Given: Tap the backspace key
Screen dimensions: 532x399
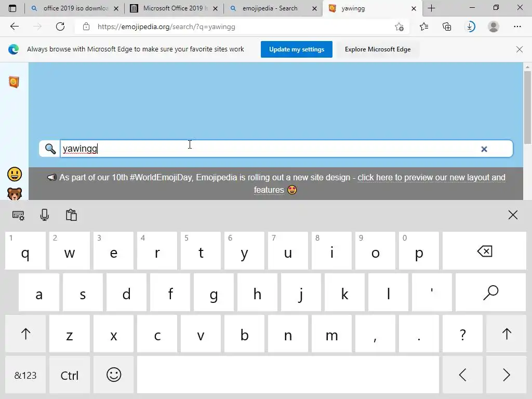Looking at the screenshot, I should point(484,251).
